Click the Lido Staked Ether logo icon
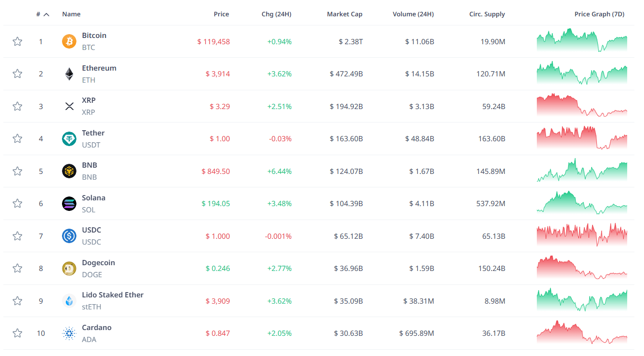This screenshot has height=356, width=644. pos(69,301)
